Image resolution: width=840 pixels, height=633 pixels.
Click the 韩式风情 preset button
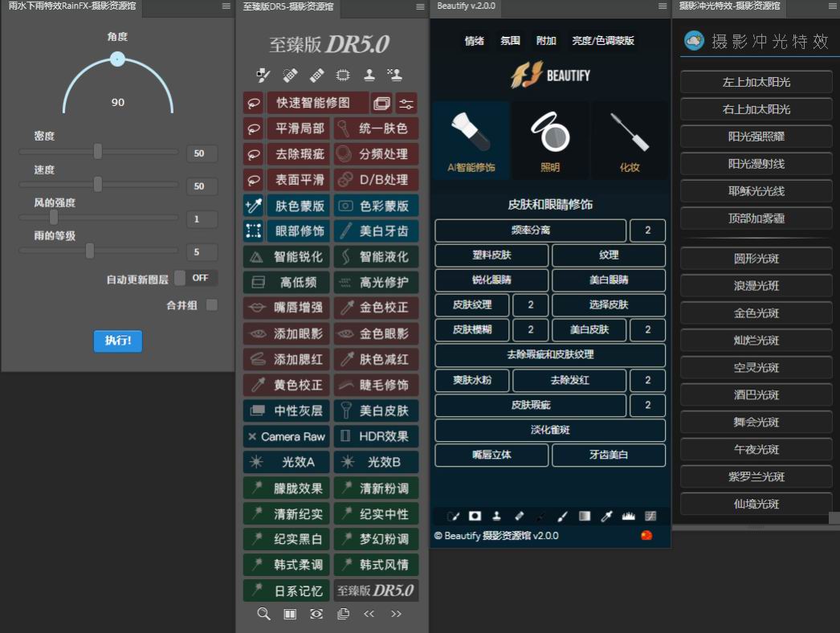tap(376, 565)
